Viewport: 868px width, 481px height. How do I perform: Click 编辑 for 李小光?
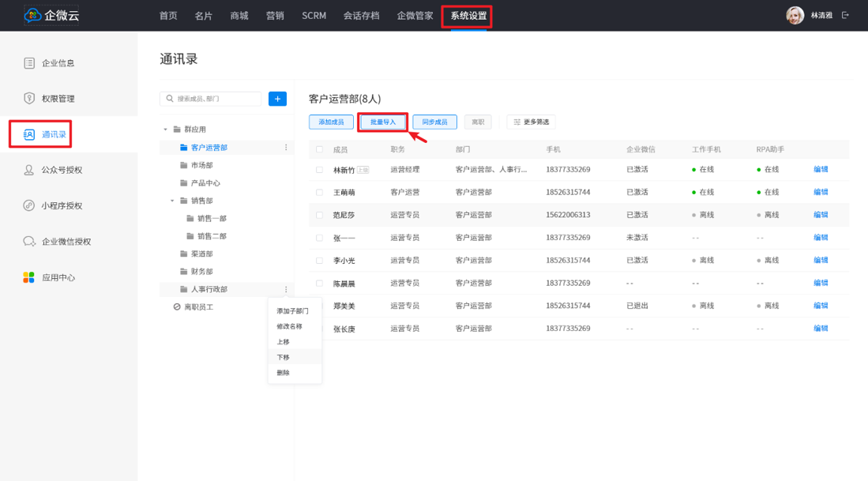pyautogui.click(x=821, y=260)
